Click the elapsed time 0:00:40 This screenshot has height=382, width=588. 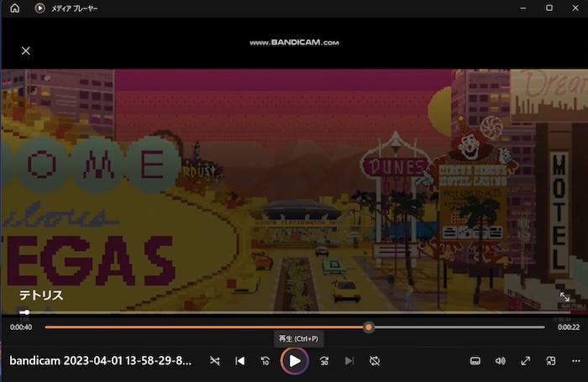21,327
